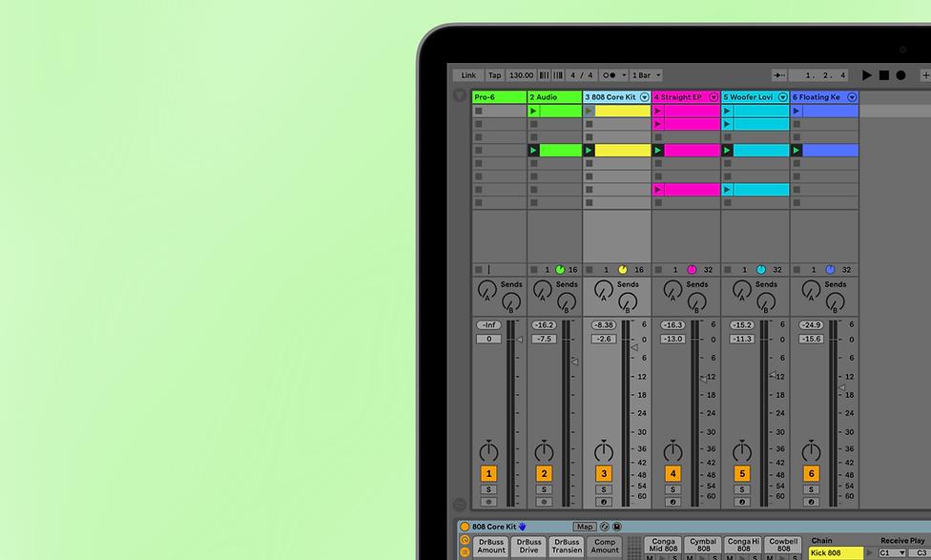The width and height of the screenshot is (931, 560).
Task: Click the volume fader handle of track 6
Action: pyautogui.click(x=841, y=387)
